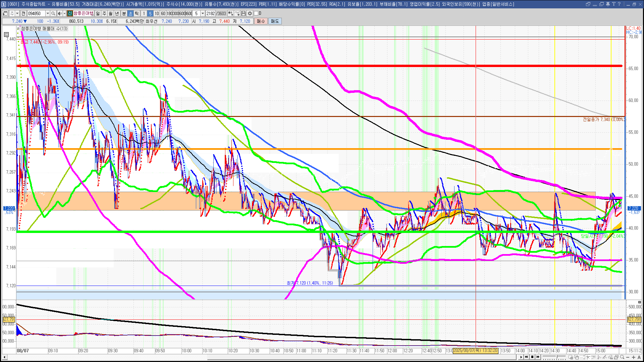
Task: Click the 매도 sell button
Action: click(275, 21)
